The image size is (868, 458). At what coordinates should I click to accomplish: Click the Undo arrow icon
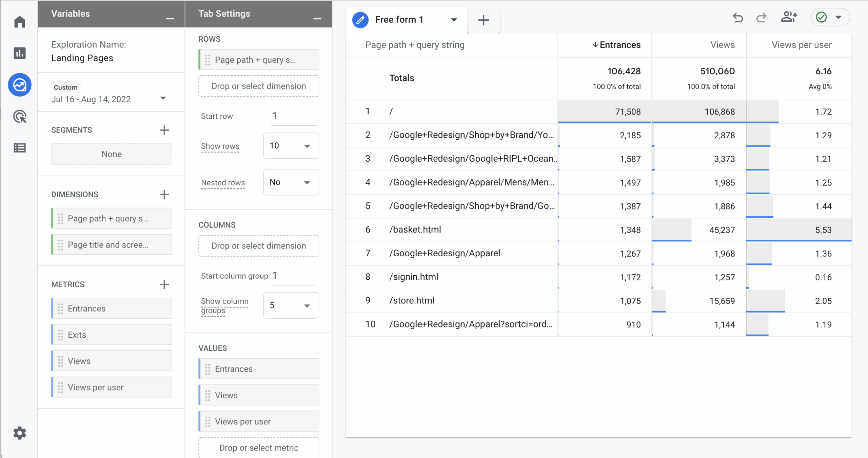(x=737, y=17)
